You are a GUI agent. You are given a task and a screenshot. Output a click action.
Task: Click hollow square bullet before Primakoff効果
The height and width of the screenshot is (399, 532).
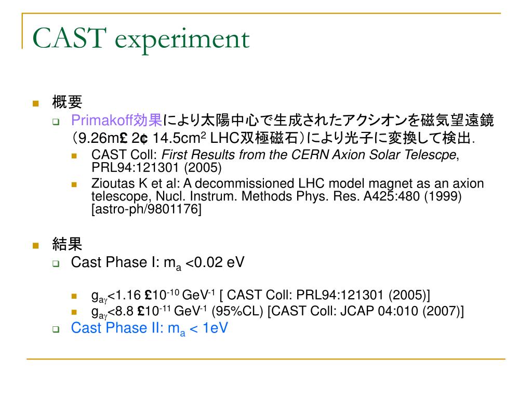tap(56, 122)
